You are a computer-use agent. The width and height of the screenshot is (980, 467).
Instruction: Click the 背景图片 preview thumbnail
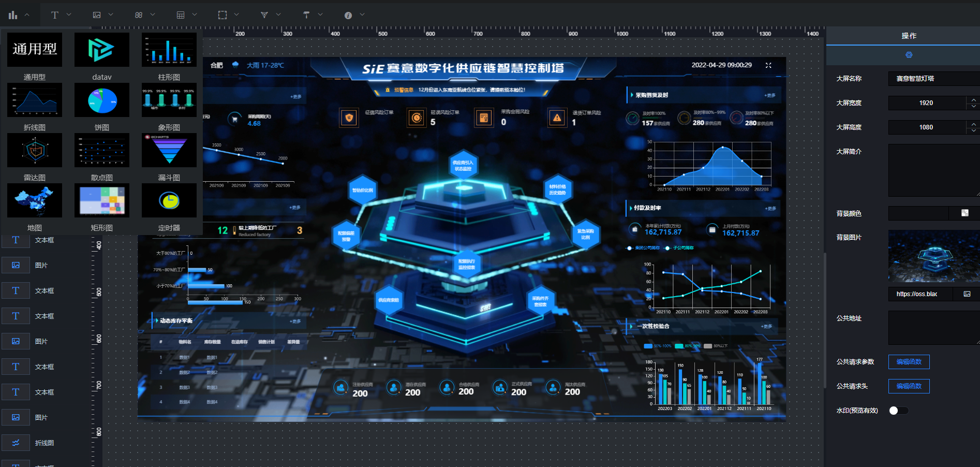[x=934, y=256]
